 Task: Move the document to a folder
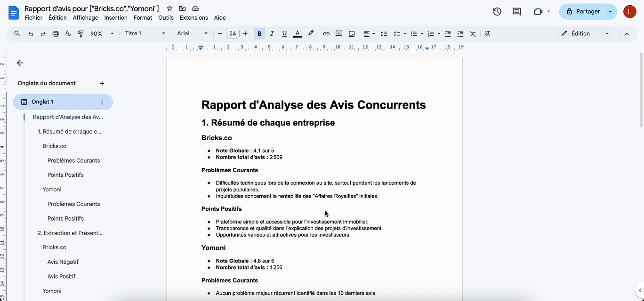[x=182, y=8]
